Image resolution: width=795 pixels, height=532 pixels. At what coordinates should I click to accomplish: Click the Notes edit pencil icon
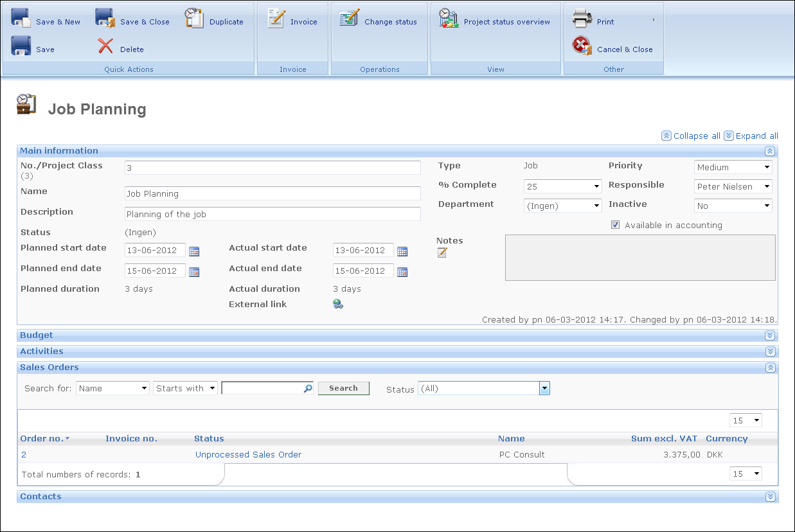[x=442, y=253]
